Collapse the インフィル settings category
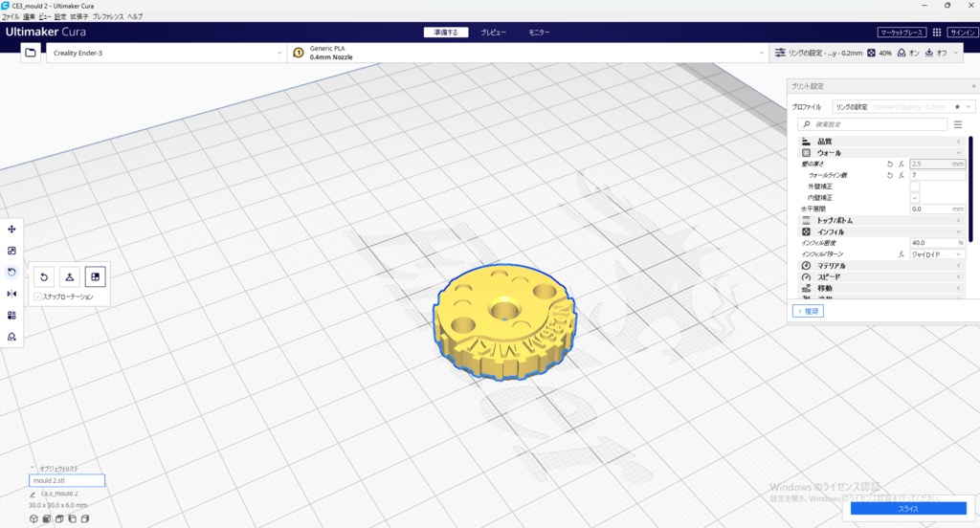The height and width of the screenshot is (528, 980). [881, 231]
